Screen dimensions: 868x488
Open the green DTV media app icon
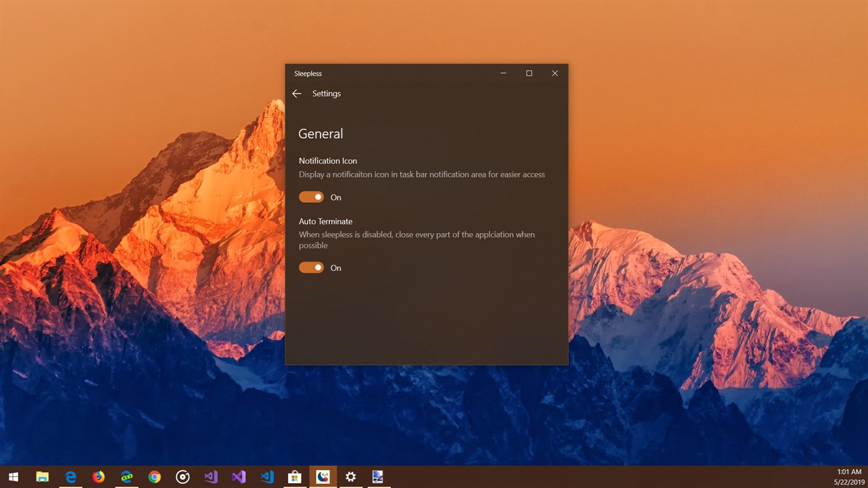pos(126,476)
